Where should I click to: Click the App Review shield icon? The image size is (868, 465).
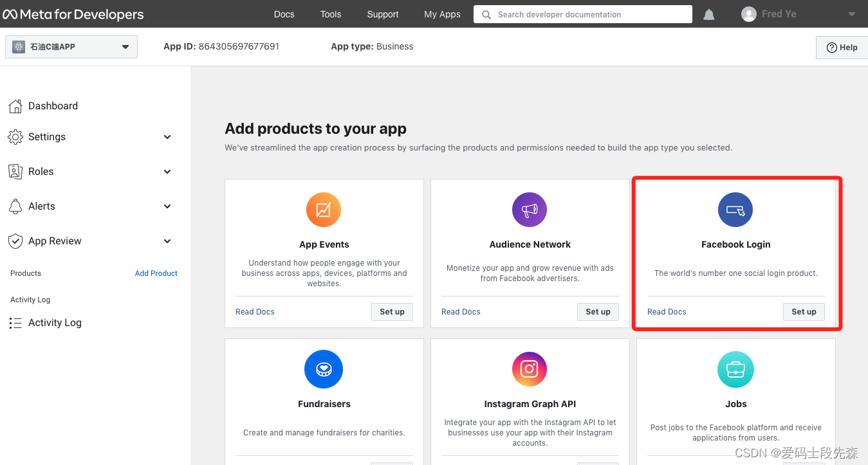pyautogui.click(x=15, y=241)
